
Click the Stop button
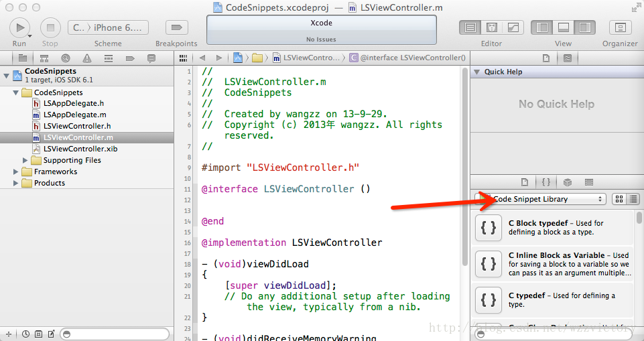[x=50, y=27]
